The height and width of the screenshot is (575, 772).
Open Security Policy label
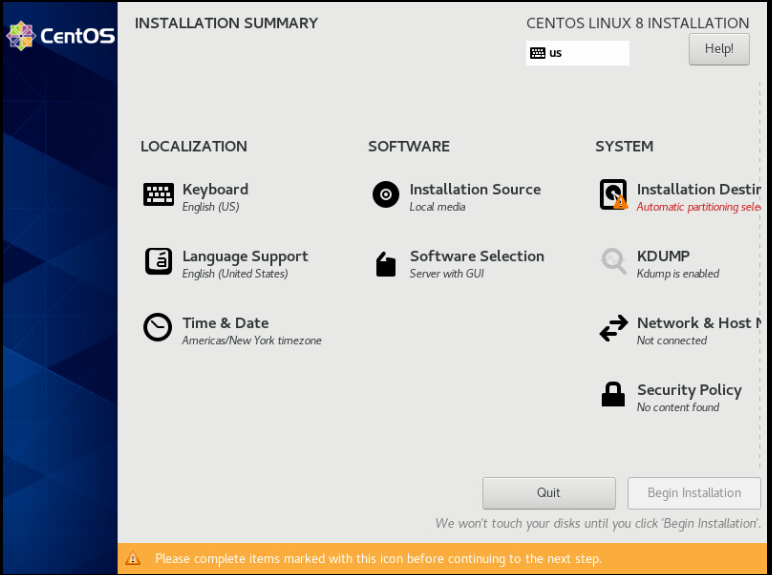tap(689, 390)
